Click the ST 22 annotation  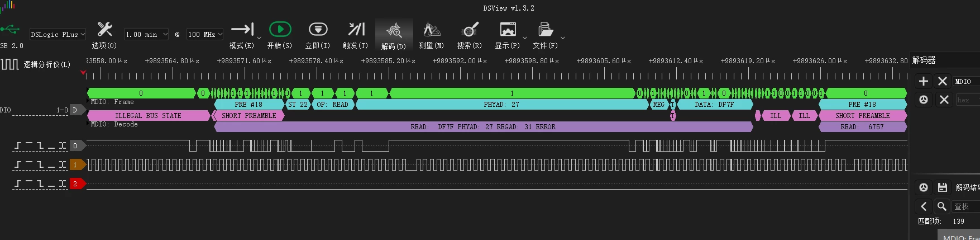point(298,105)
